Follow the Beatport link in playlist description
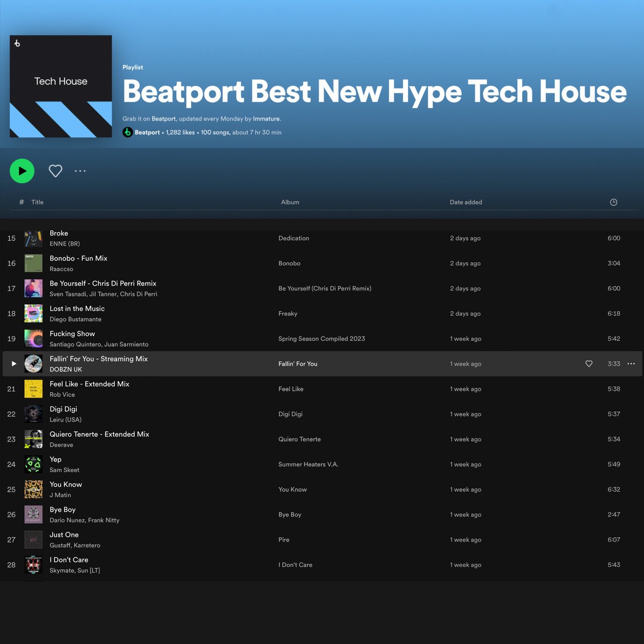Screen dimensions: 644x644 164,119
